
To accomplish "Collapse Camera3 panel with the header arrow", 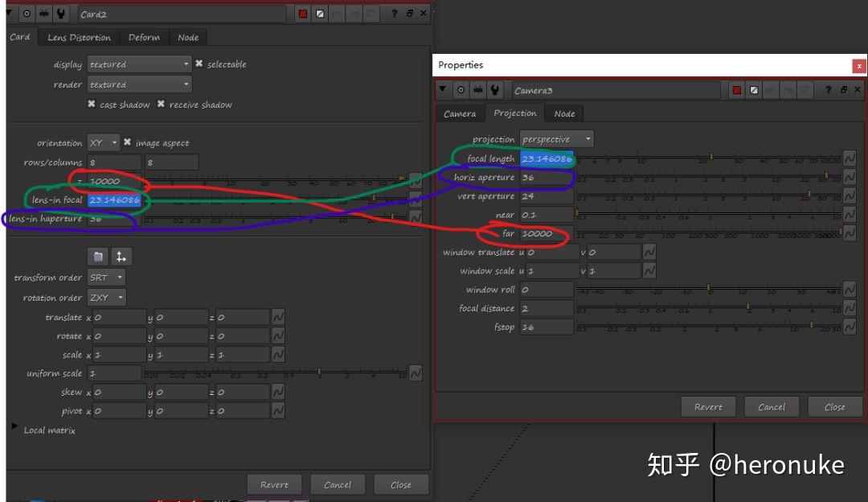I will [x=443, y=89].
